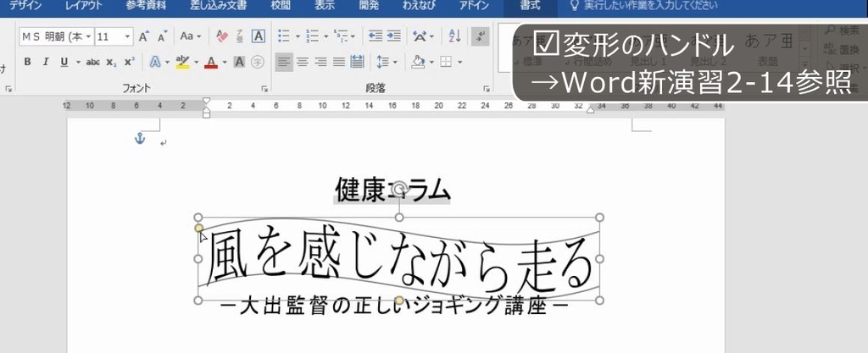The height and width of the screenshot is (353, 868).
Task: Open the Paragraph dialog launcher
Action: pos(486,88)
